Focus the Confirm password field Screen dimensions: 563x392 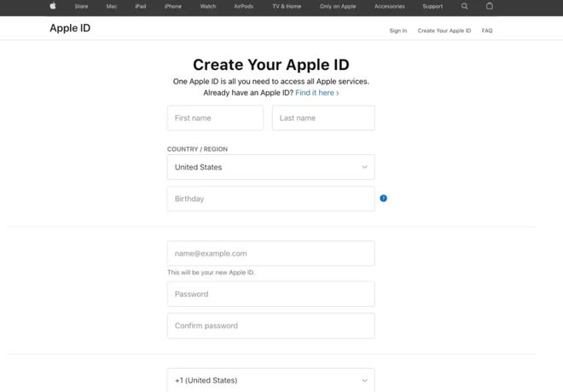(270, 326)
